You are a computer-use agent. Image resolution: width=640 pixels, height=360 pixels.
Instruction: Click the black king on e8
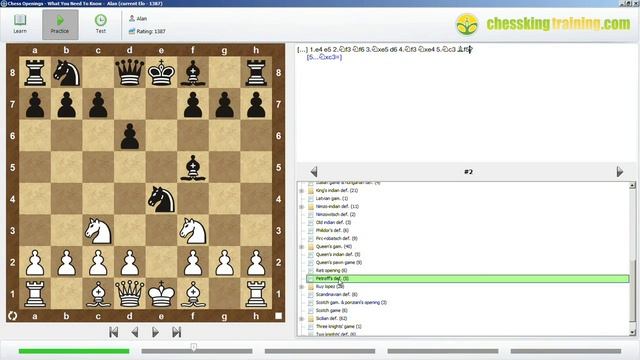pos(161,72)
